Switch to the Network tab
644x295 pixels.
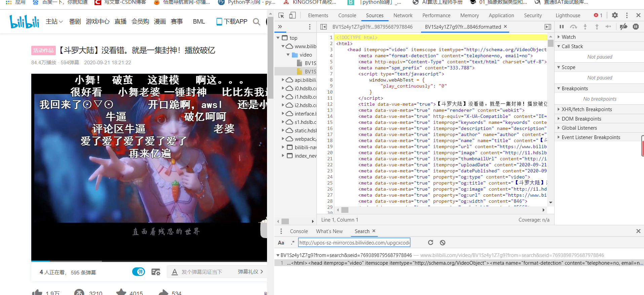pyautogui.click(x=403, y=15)
